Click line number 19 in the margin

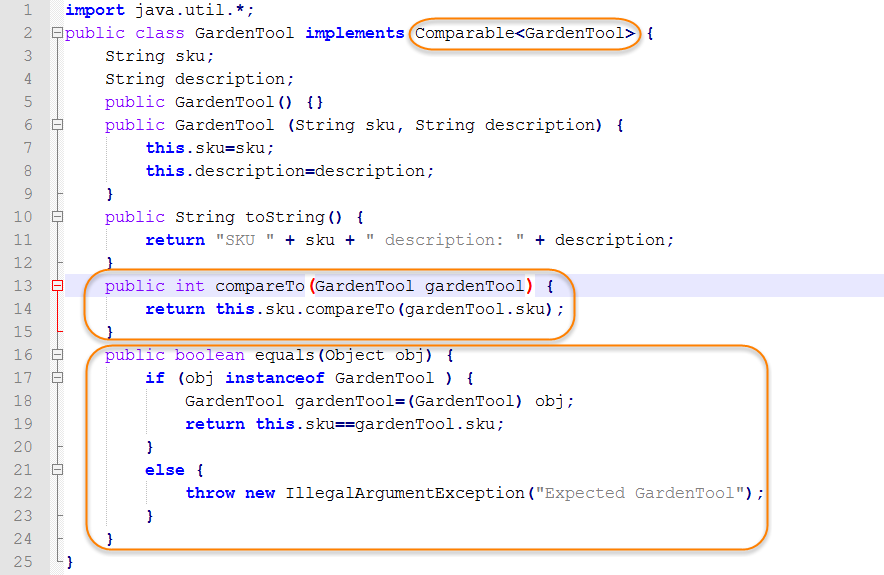pos(23,424)
